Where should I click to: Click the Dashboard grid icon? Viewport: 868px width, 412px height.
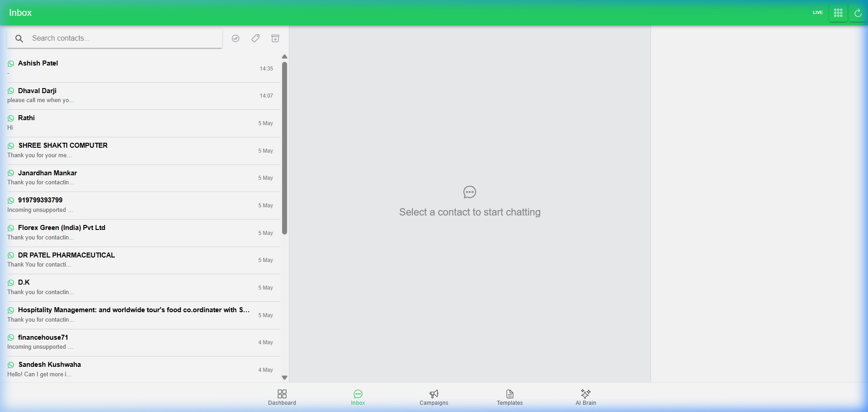tap(282, 394)
